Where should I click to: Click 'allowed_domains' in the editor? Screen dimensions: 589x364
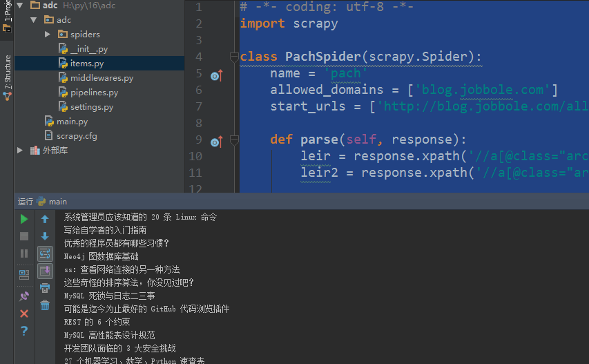point(327,90)
